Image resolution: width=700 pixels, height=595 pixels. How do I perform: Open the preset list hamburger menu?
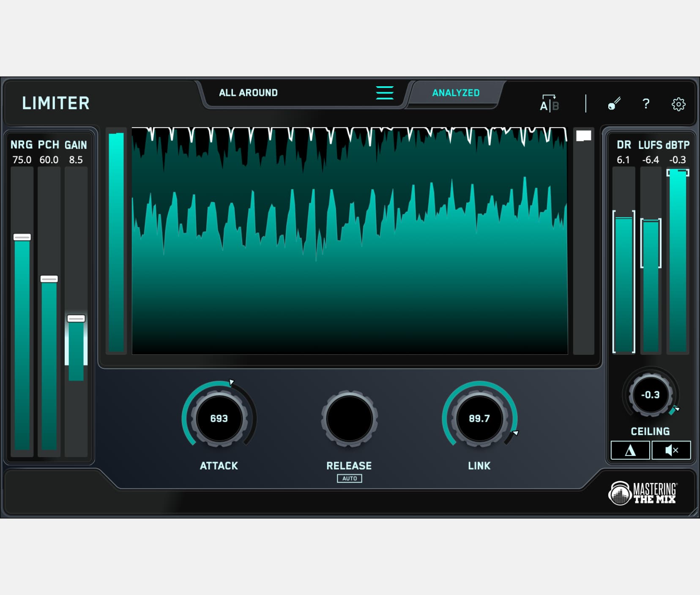(384, 93)
